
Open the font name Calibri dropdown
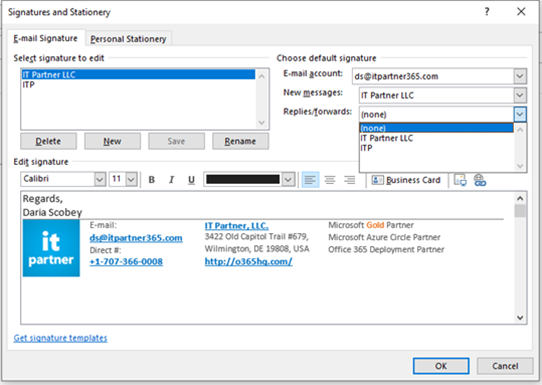(x=100, y=179)
